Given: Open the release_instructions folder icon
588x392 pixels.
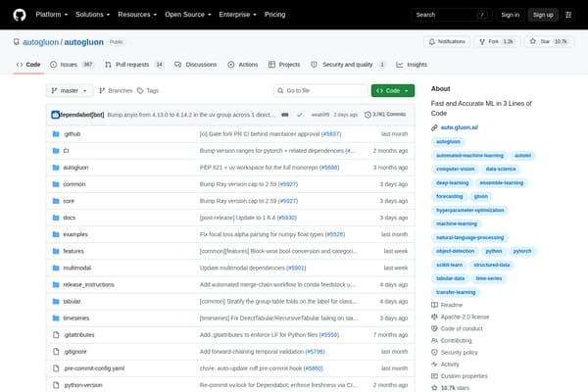Looking at the screenshot, I should point(56,285).
